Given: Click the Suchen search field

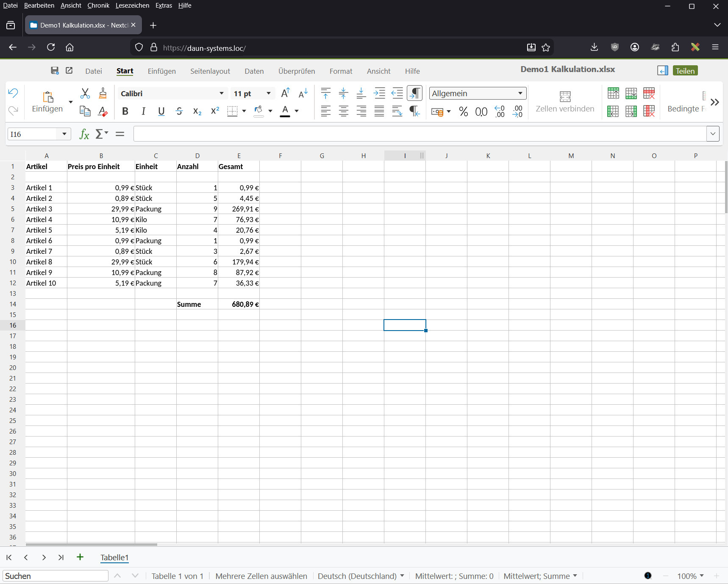Looking at the screenshot, I should point(55,576).
